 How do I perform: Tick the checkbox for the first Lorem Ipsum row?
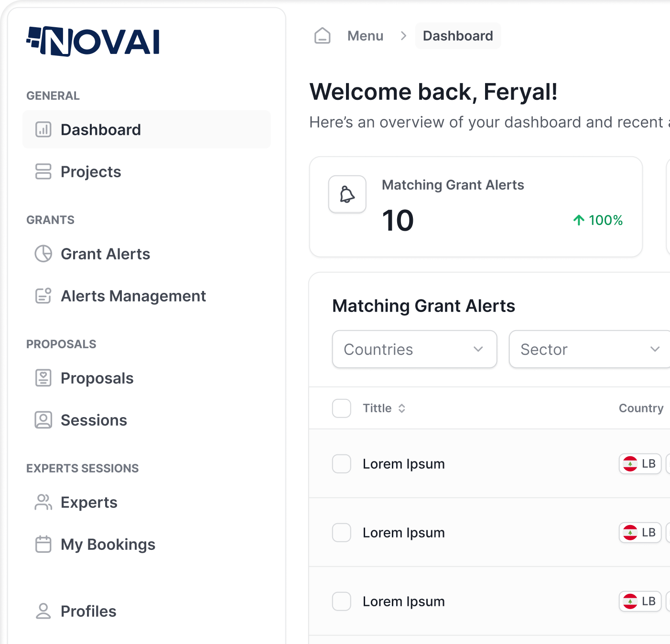[341, 464]
